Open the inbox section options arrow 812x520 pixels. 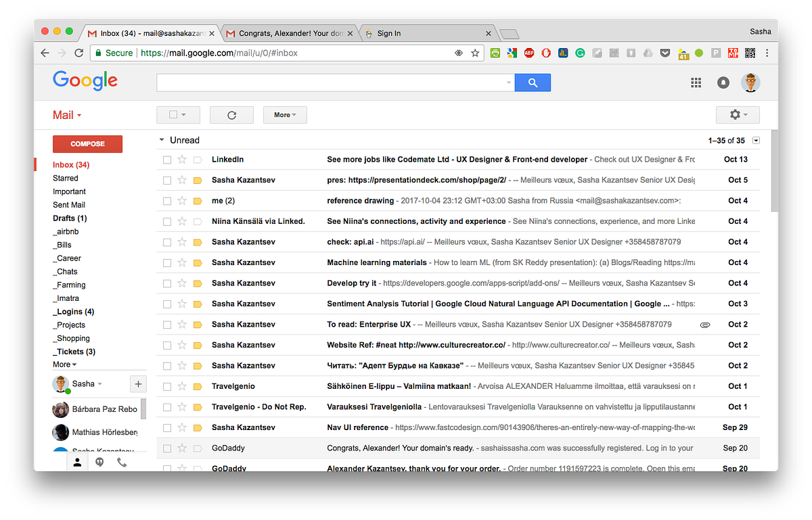tap(756, 141)
